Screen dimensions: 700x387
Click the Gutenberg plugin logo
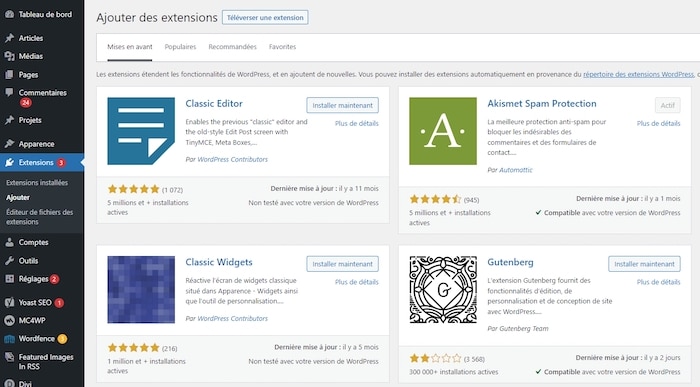[443, 290]
